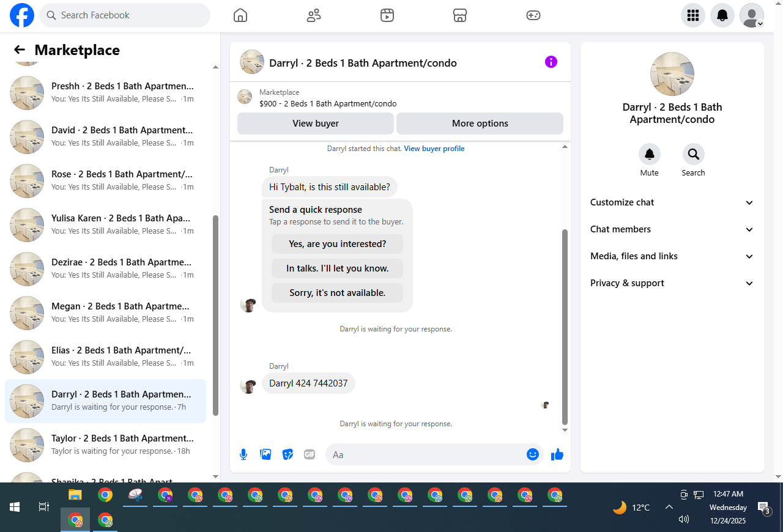This screenshot has height=532, width=783.
Task: Open the Preshh conversation
Action: (105, 93)
